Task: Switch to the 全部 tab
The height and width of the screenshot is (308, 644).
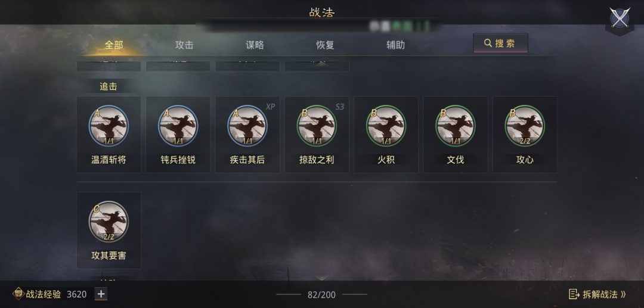Action: pyautogui.click(x=114, y=45)
